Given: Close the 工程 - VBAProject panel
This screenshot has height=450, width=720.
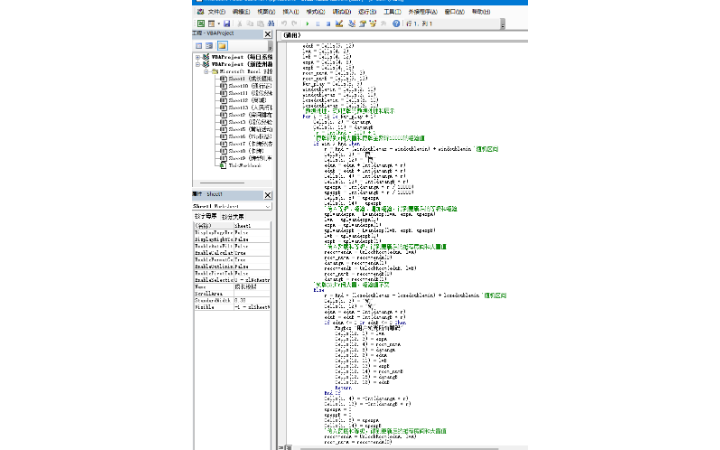Looking at the screenshot, I should 269,33.
